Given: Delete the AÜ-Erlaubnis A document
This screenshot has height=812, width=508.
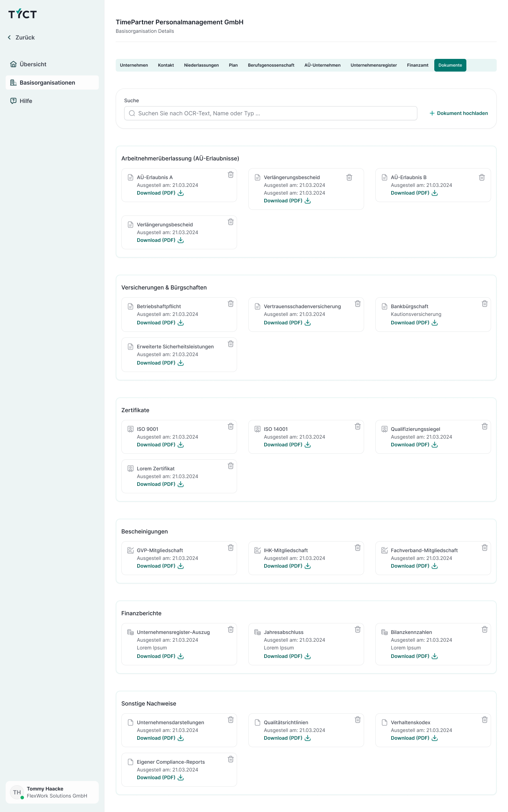Looking at the screenshot, I should [231, 175].
